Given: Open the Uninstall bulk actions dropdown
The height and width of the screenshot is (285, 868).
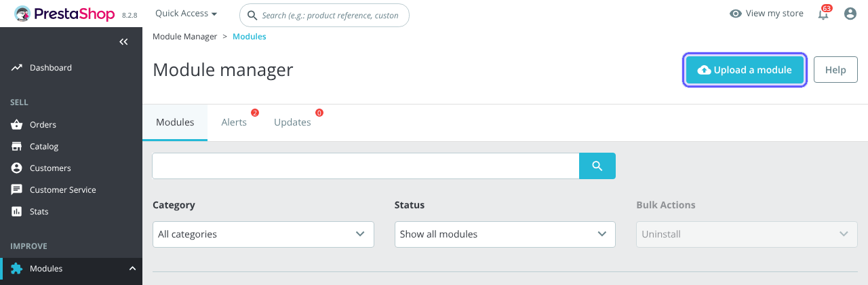Looking at the screenshot, I should (x=747, y=234).
